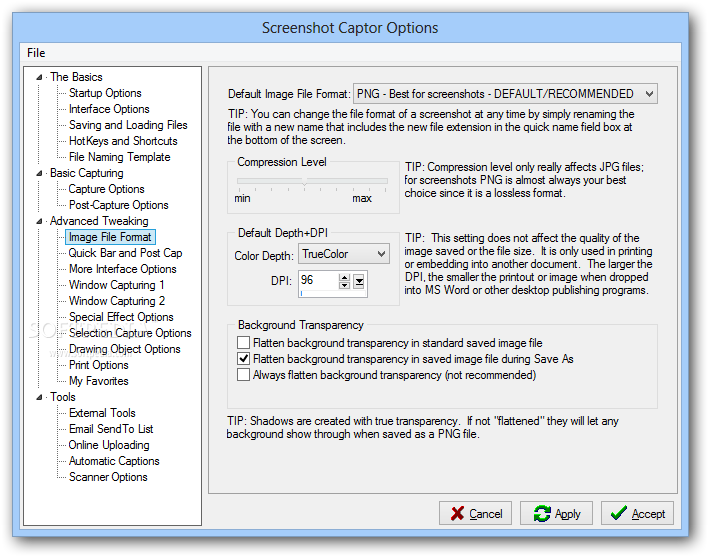
Task: Select Startup Options in tree
Action: (x=105, y=93)
